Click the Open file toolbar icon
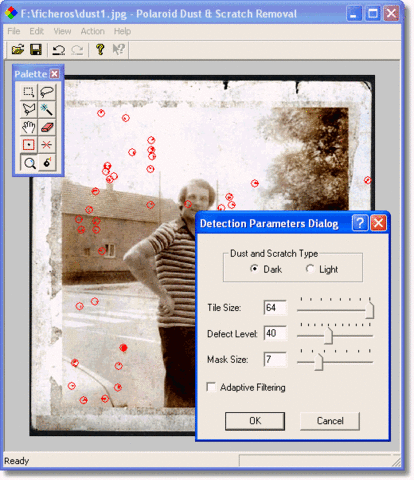The height and width of the screenshot is (480, 414). (x=18, y=50)
